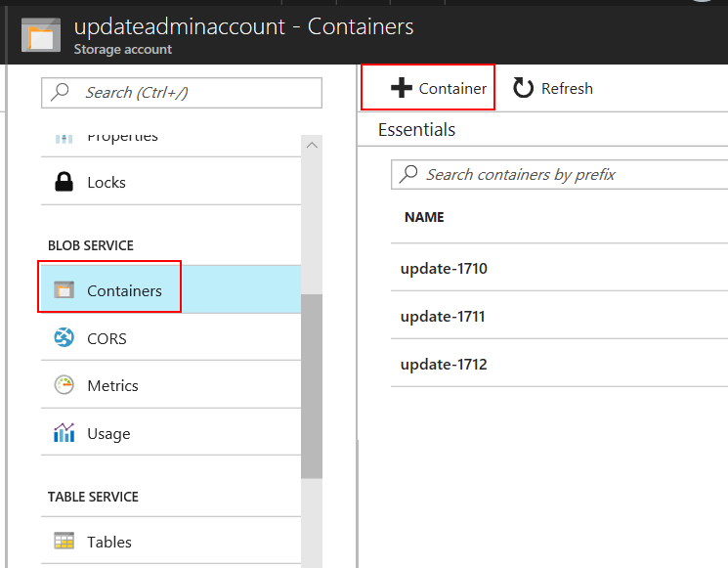Click the BLOB SERVICE section heading
The width and height of the screenshot is (728, 568).
click(x=91, y=245)
